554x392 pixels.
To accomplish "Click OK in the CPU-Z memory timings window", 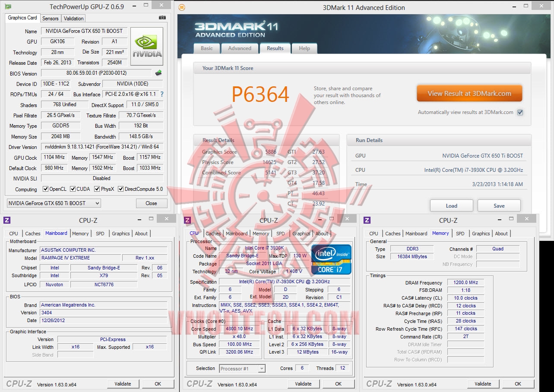I will [x=518, y=384].
